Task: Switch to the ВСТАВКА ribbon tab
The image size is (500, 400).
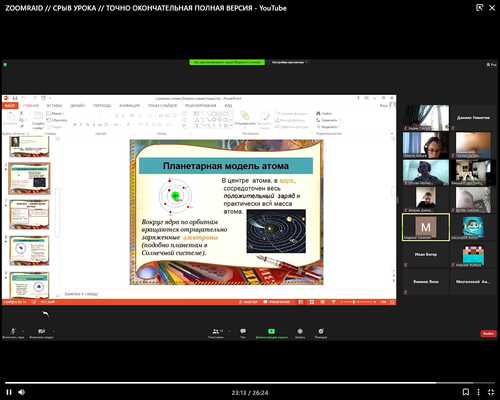Action: click(54, 105)
